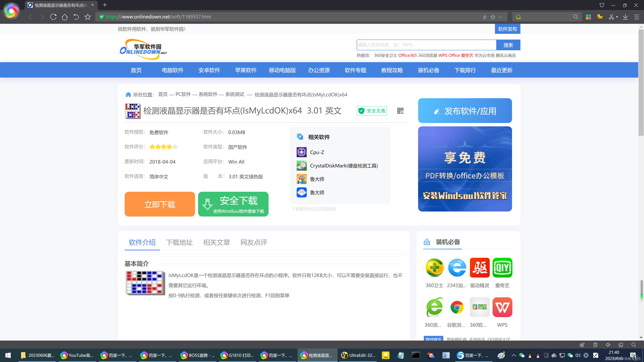644x362 pixels.
Task: Show hidden system tray icons
Action: [x=514, y=355]
